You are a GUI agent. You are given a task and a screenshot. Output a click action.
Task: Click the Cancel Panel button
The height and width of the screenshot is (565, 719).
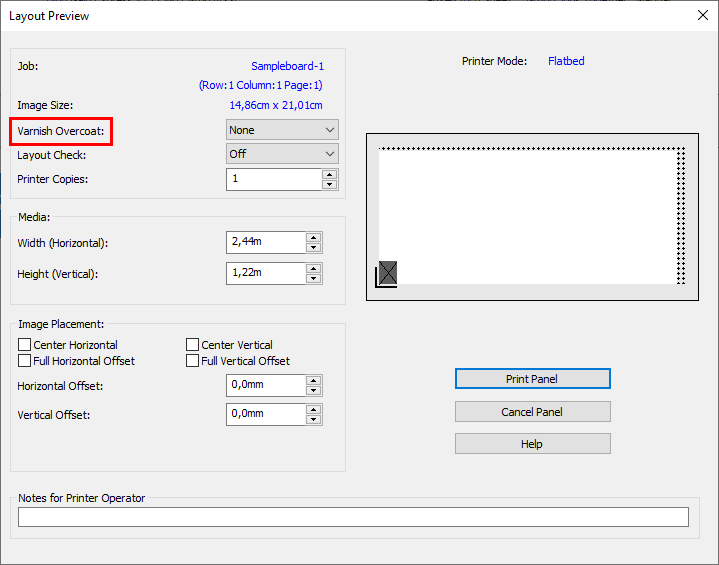[x=532, y=412]
